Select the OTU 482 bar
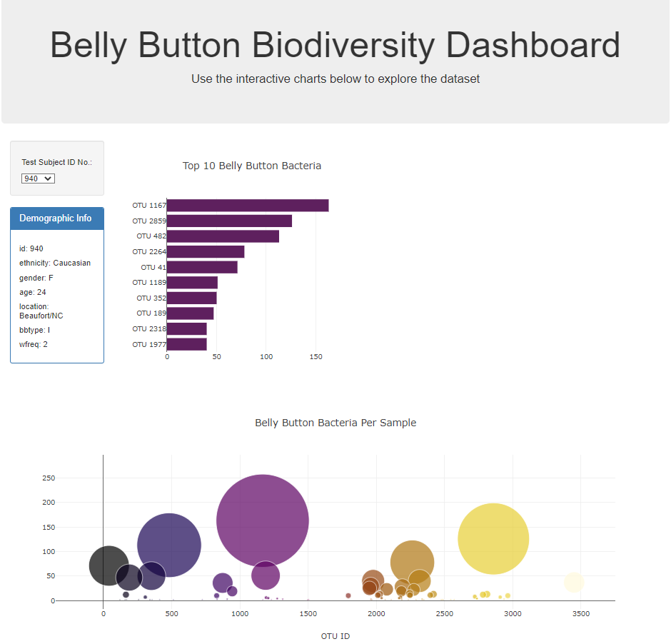Screen dimensions: 671x644 pyautogui.click(x=223, y=236)
